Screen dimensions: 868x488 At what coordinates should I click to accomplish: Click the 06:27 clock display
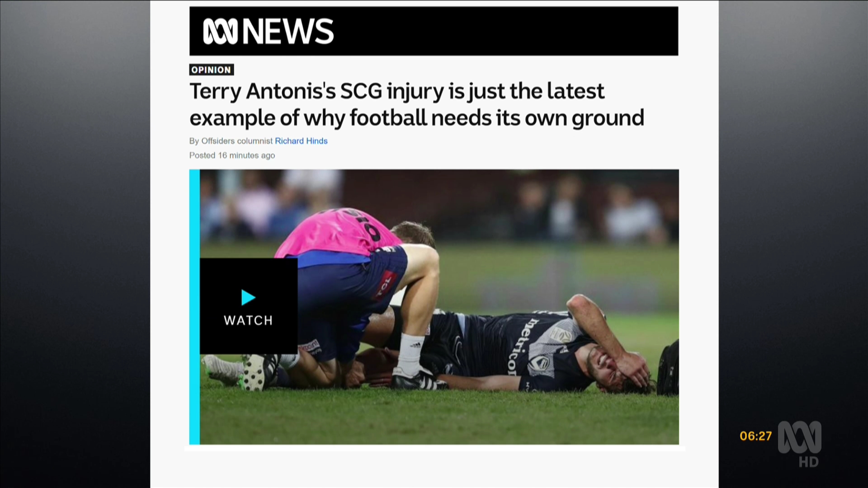[755, 436]
